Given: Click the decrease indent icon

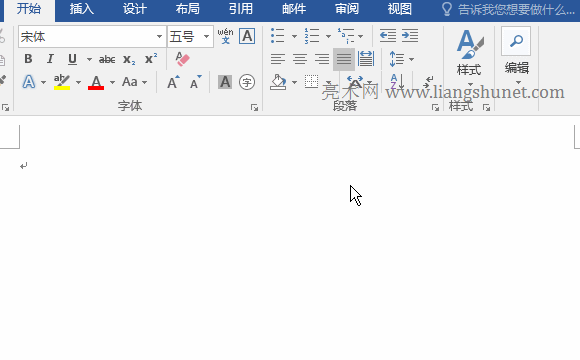Looking at the screenshot, I should click(x=388, y=36).
